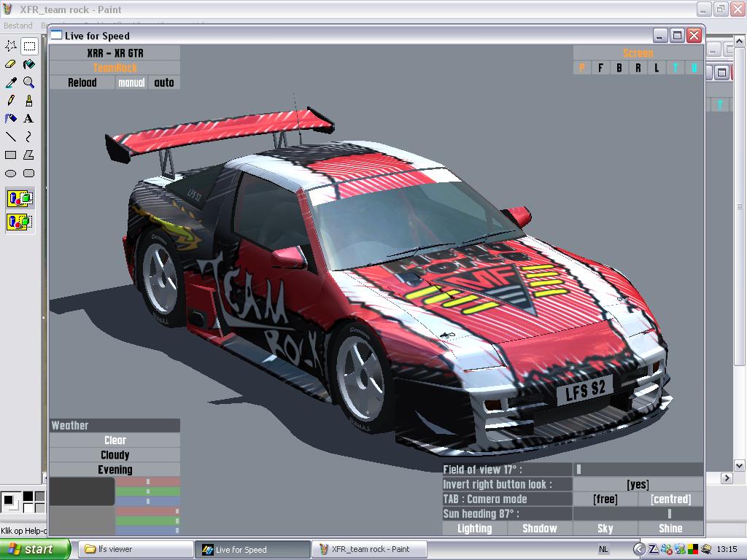Switch camera mode to [centred]
The width and height of the screenshot is (747, 560).
671,499
